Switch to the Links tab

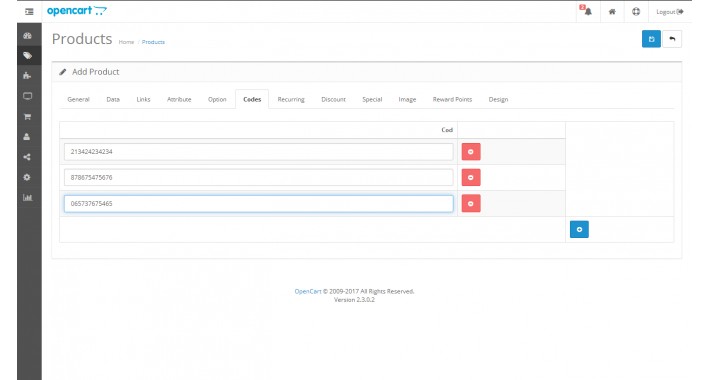pos(143,99)
